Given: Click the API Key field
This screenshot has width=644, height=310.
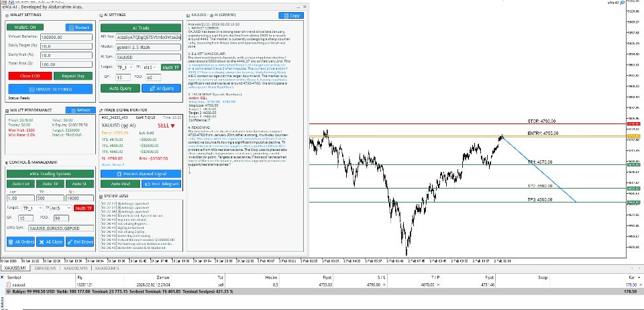Looking at the screenshot, I should click(148, 37).
